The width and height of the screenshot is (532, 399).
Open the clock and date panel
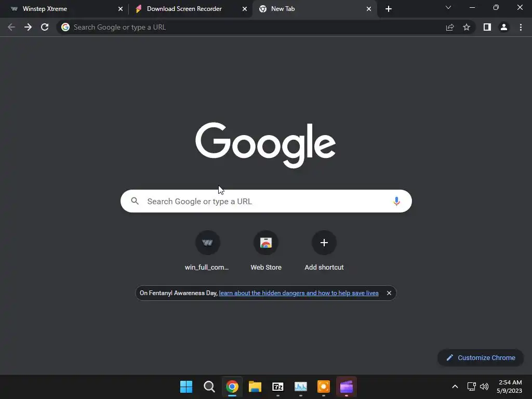click(x=509, y=387)
